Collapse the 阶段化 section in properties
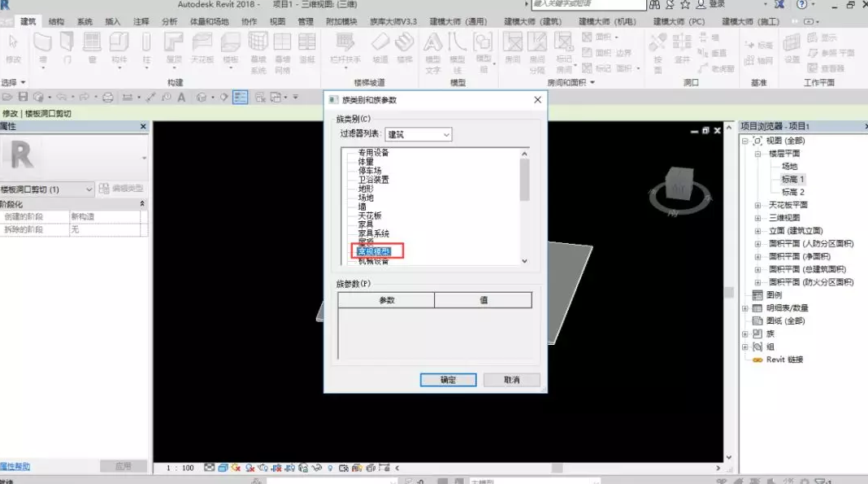868x484 pixels. (x=142, y=204)
